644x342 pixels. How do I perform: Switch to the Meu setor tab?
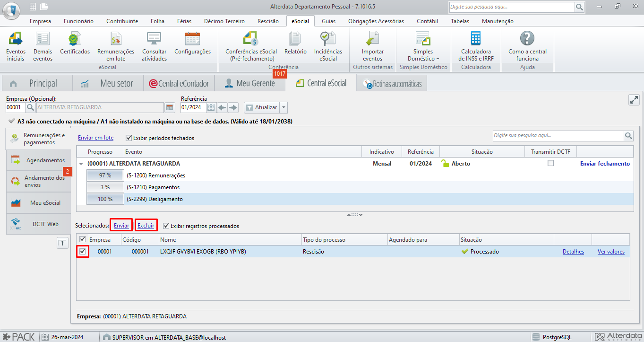[108, 83]
